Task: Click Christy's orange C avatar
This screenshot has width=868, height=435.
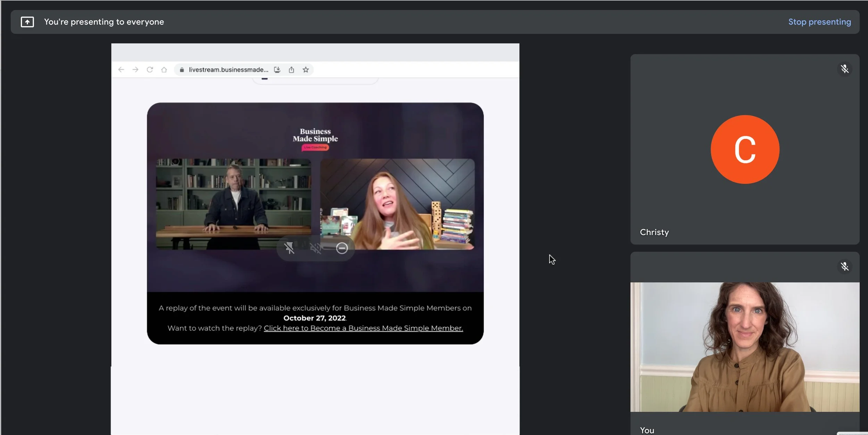Action: [x=745, y=149]
